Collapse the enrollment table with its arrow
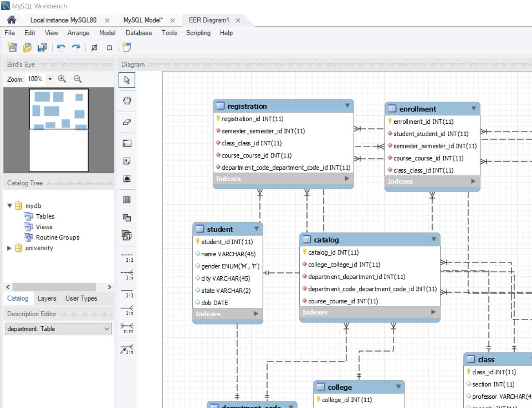Image resolution: width=532 pixels, height=408 pixels. [x=473, y=108]
